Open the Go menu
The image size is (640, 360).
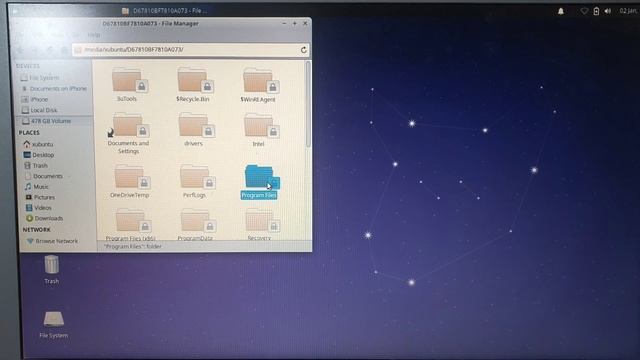[76, 35]
